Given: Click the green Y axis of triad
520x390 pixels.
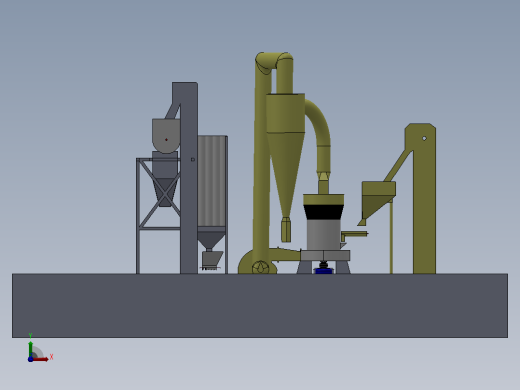Looking at the screenshot, I should pos(31,349).
